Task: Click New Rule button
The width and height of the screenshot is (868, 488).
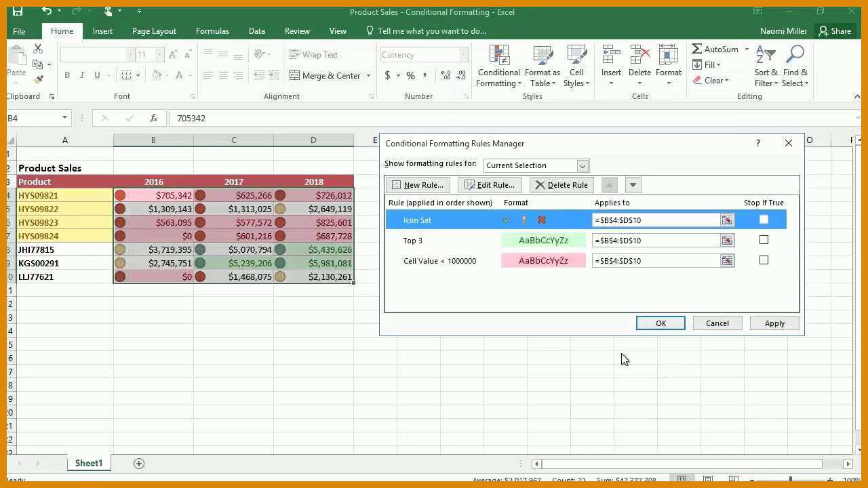Action: 418,184
